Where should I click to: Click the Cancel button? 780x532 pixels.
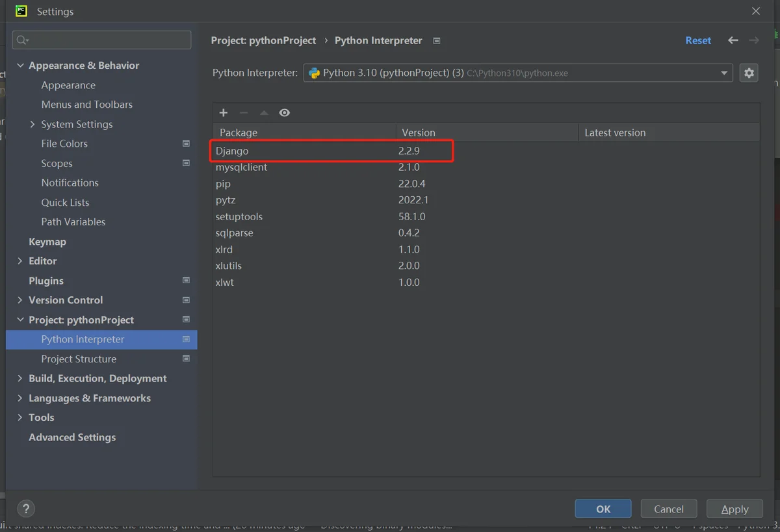click(x=669, y=509)
